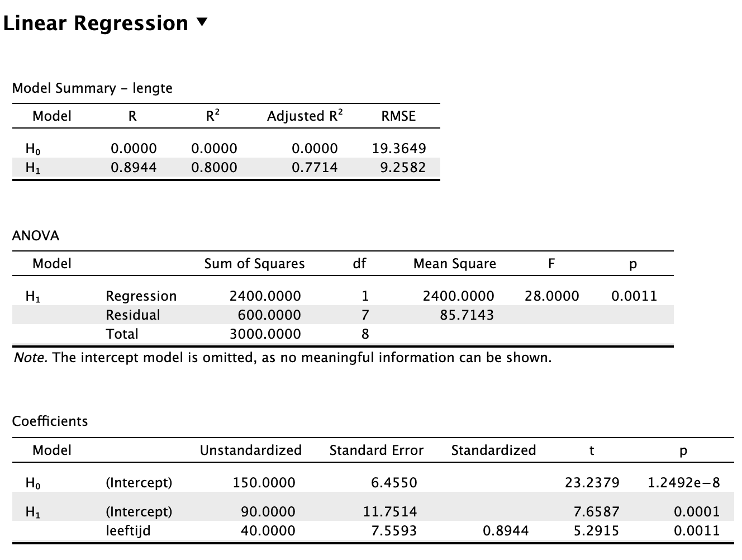742x560 pixels.
Task: Click the Mean Square value 85.7143
Action: pos(467,315)
